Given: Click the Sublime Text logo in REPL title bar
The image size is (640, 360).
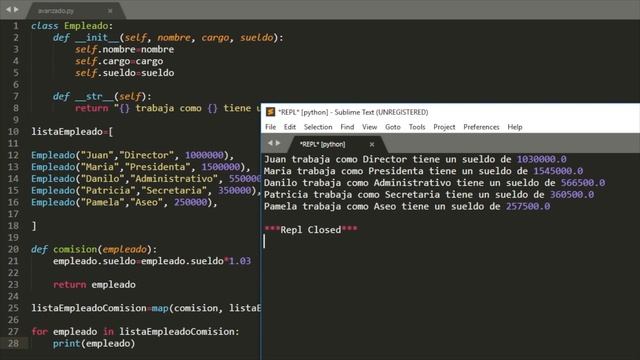Looking at the screenshot, I should pos(270,112).
